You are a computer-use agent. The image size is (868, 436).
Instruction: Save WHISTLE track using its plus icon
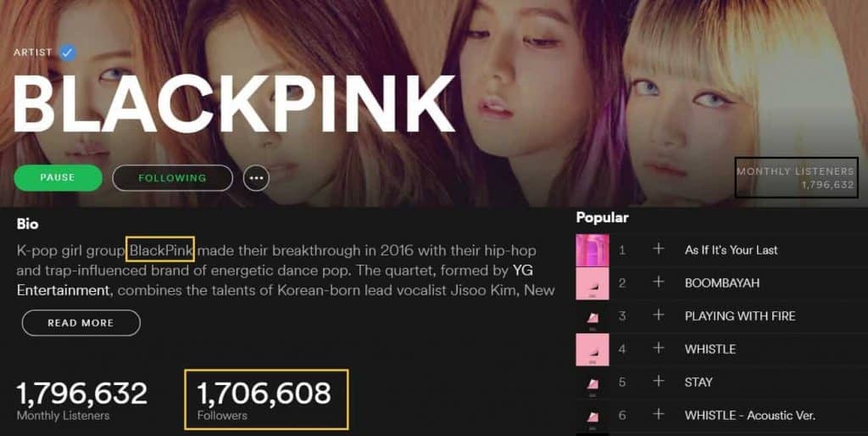tap(658, 349)
